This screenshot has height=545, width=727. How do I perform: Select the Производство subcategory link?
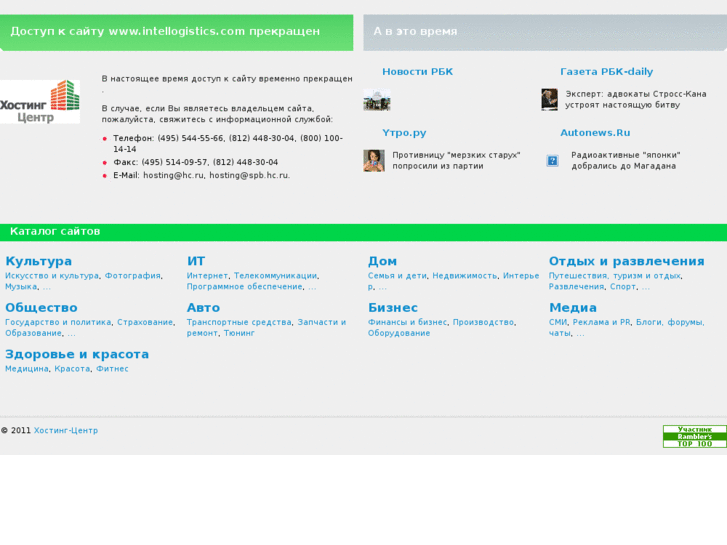tap(483, 322)
